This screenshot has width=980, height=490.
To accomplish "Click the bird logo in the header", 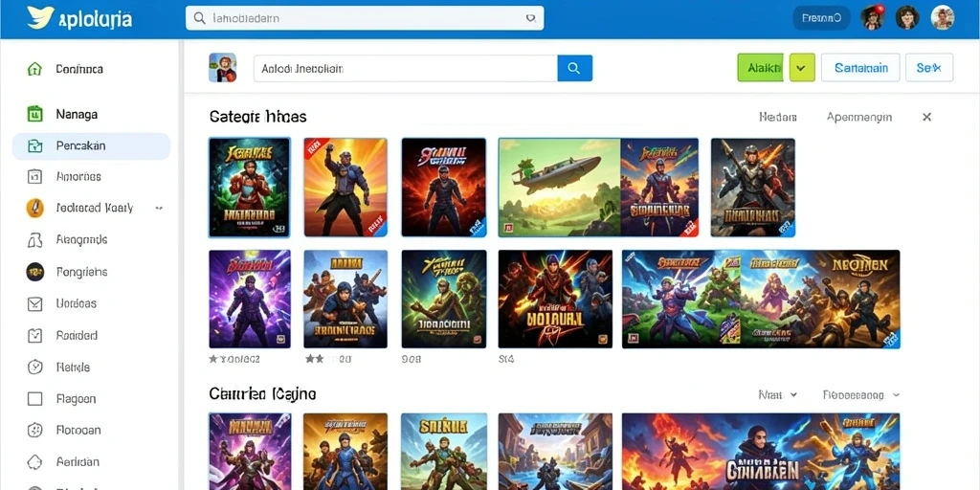I will 39,18.
